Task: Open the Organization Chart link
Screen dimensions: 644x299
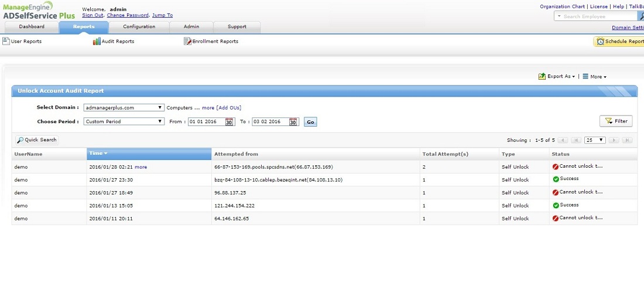Action: point(562,6)
